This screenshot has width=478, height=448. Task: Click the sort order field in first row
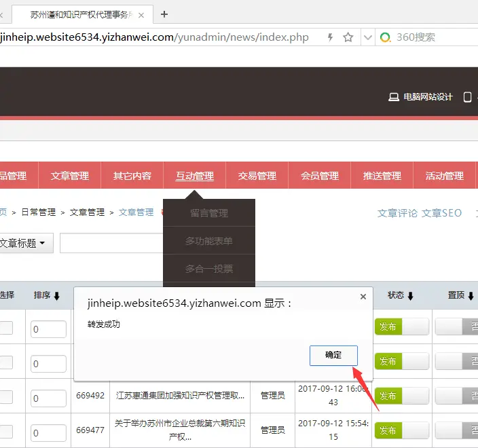[48, 329]
